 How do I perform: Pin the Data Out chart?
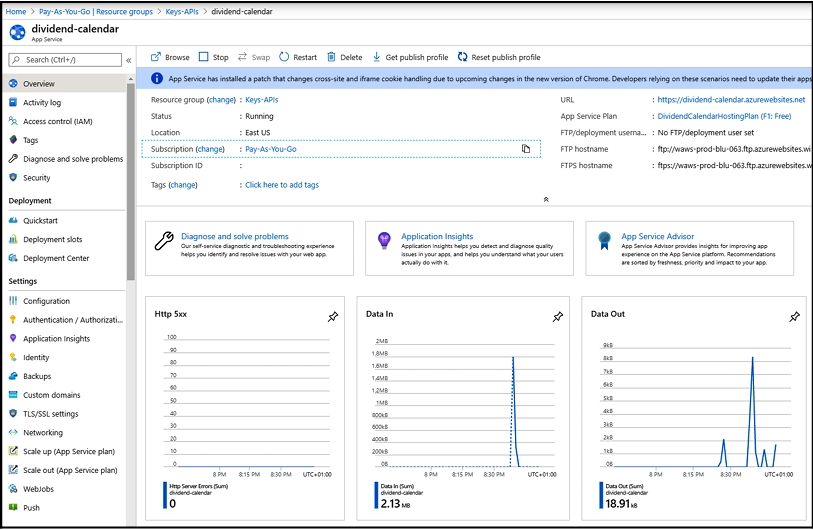click(x=794, y=316)
